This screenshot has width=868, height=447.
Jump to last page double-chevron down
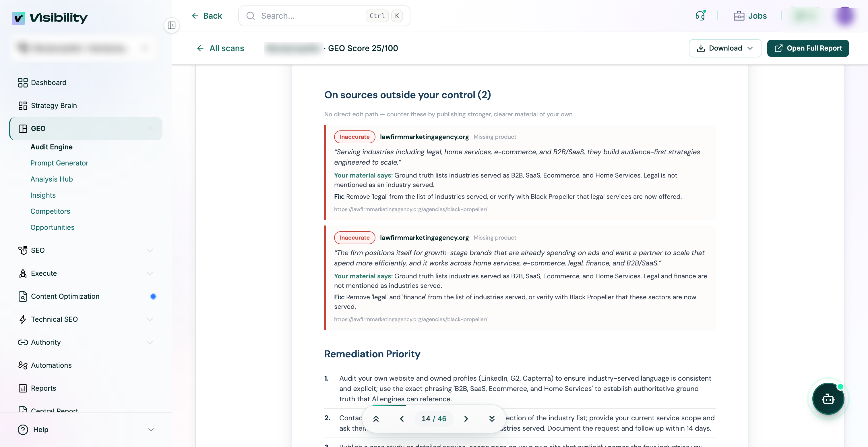click(x=492, y=419)
